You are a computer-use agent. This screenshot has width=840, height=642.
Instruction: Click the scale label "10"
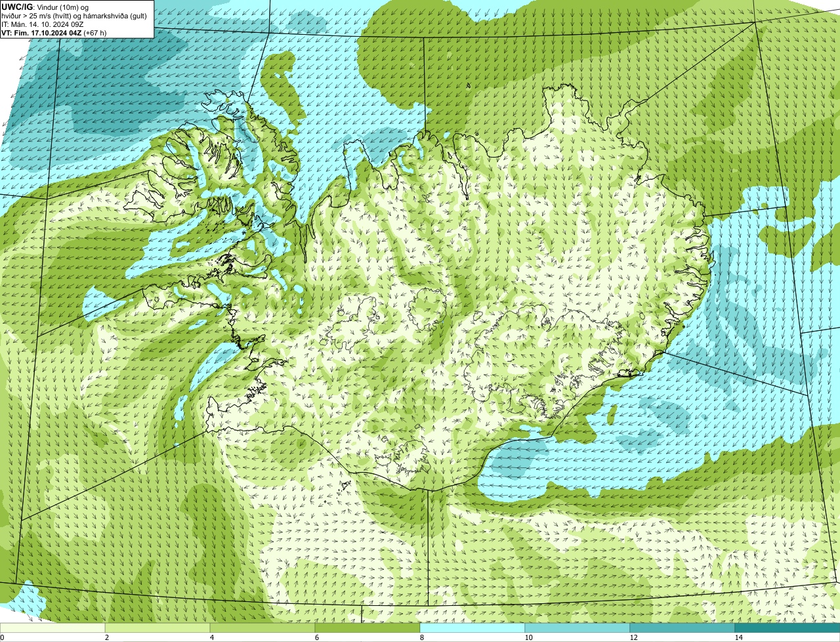[x=528, y=637]
